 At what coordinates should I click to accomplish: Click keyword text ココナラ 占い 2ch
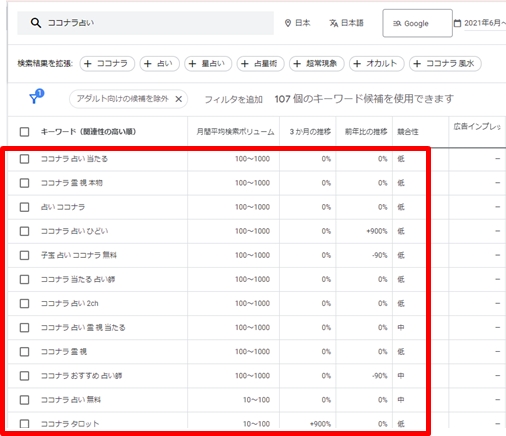click(x=69, y=303)
